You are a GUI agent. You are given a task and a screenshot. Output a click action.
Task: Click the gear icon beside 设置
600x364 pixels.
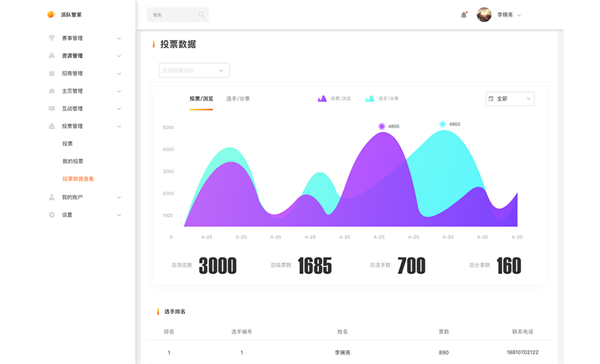click(52, 215)
